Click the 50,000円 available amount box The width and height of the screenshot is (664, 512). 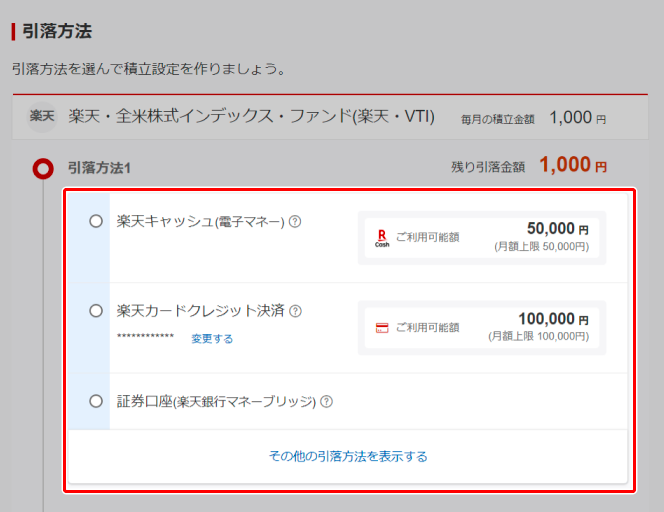click(481, 237)
